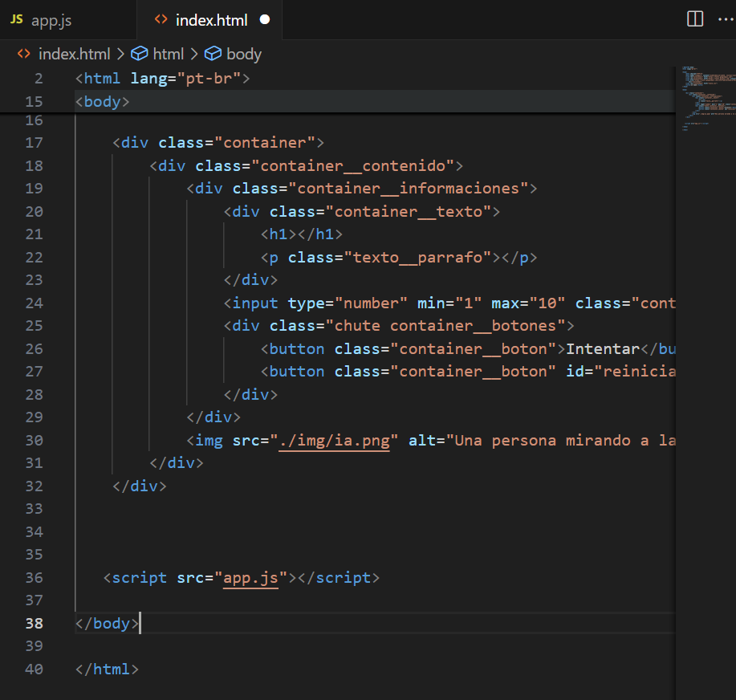Place cursor in "container__contenido" class
The height and width of the screenshot is (700, 736).
pyautogui.click(x=353, y=165)
